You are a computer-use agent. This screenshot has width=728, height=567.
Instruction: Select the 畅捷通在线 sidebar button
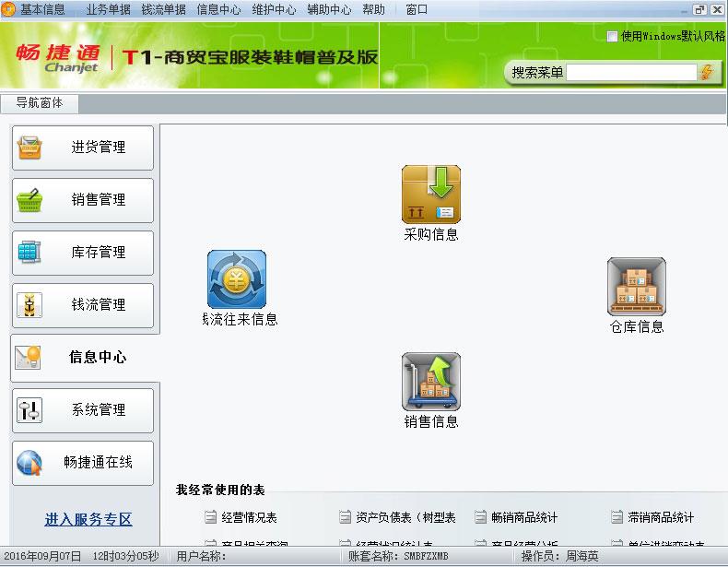click(83, 463)
